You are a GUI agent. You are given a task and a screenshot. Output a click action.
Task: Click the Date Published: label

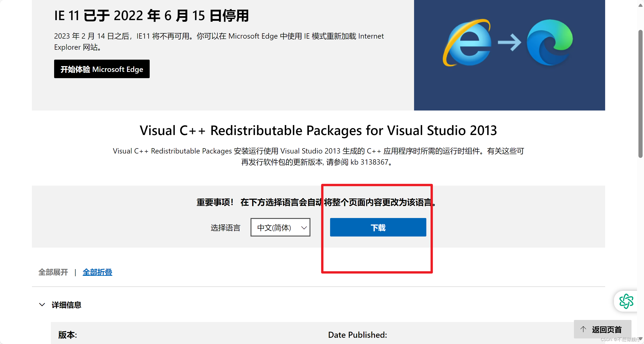pyautogui.click(x=357, y=335)
